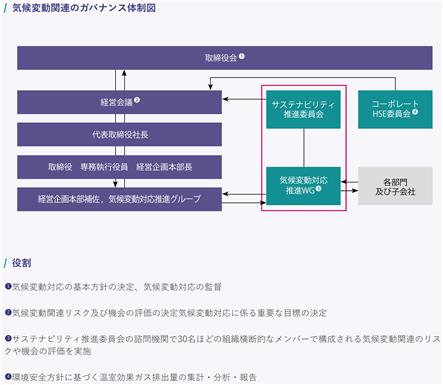
Task: Click footnote marker 3 on 推進WG box
Action: (x=318, y=189)
